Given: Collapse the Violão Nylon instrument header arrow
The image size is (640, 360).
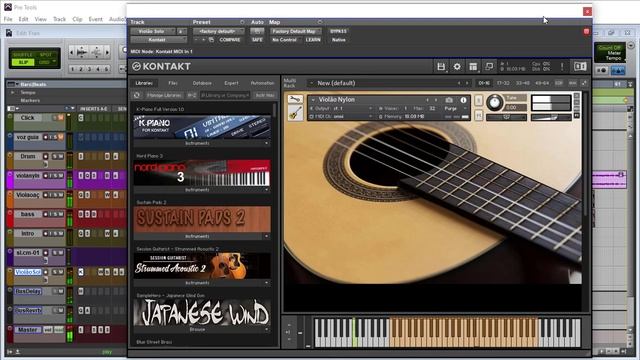Looking at the screenshot, I should click(x=313, y=100).
